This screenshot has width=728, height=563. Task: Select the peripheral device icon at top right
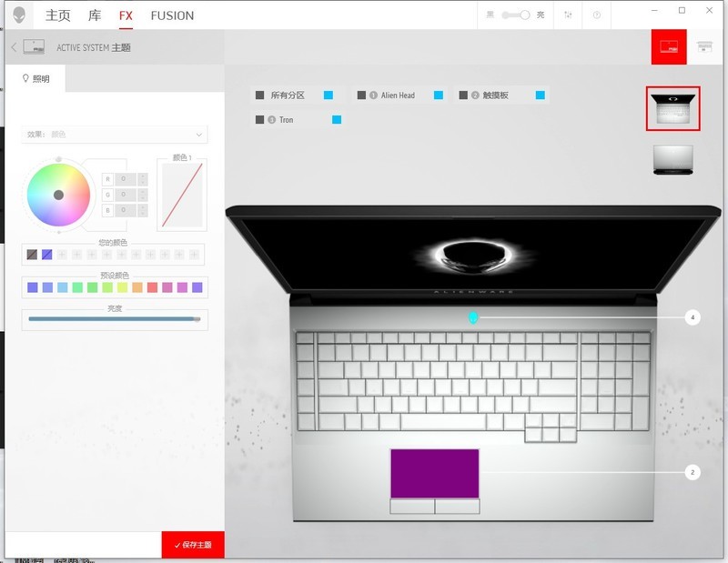704,46
